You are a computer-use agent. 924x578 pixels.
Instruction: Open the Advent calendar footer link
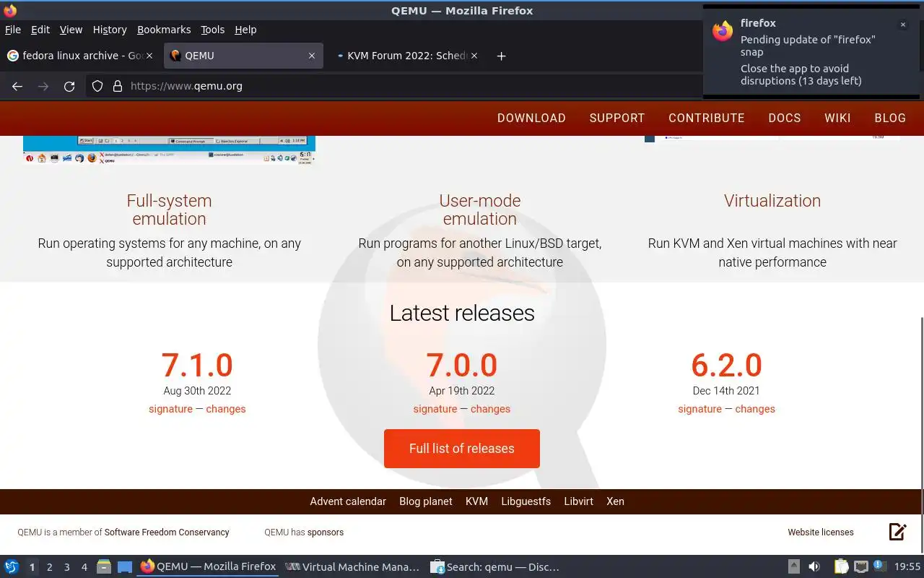click(348, 501)
